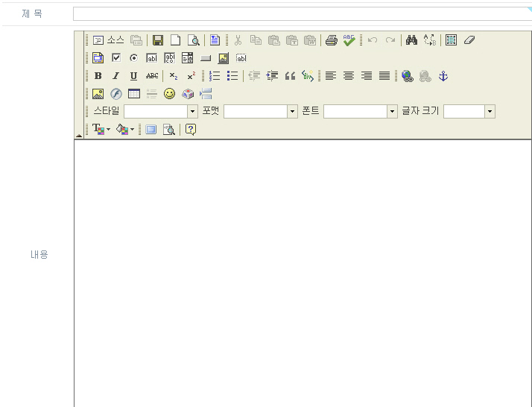Open the 포맷 (Format) dropdown
This screenshot has width=532, height=407.
(x=292, y=111)
